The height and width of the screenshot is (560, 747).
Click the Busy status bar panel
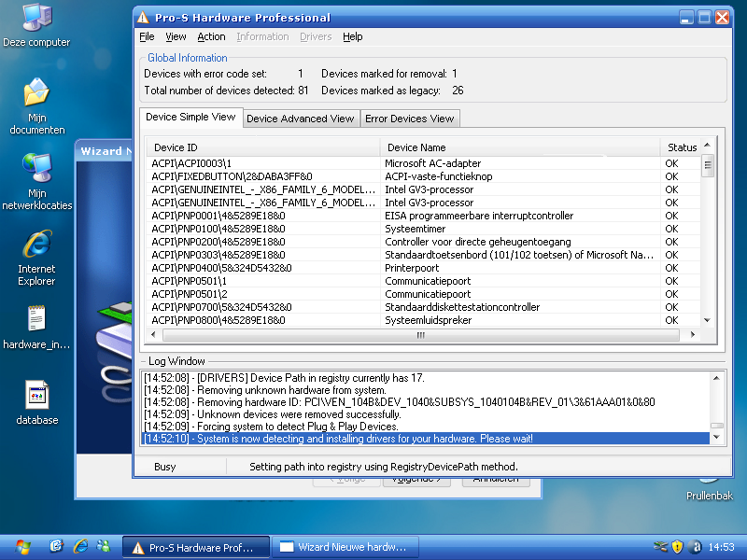pos(180,467)
